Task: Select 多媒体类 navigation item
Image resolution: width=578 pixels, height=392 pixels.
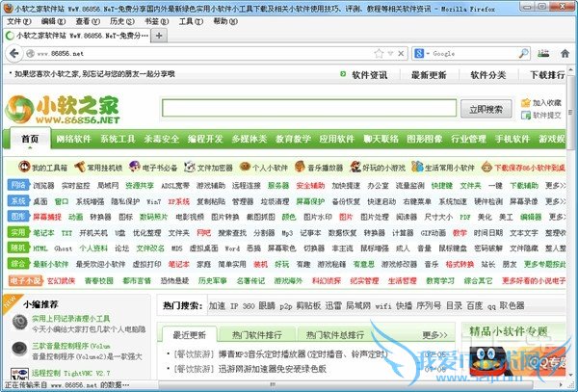Action: click(250, 139)
